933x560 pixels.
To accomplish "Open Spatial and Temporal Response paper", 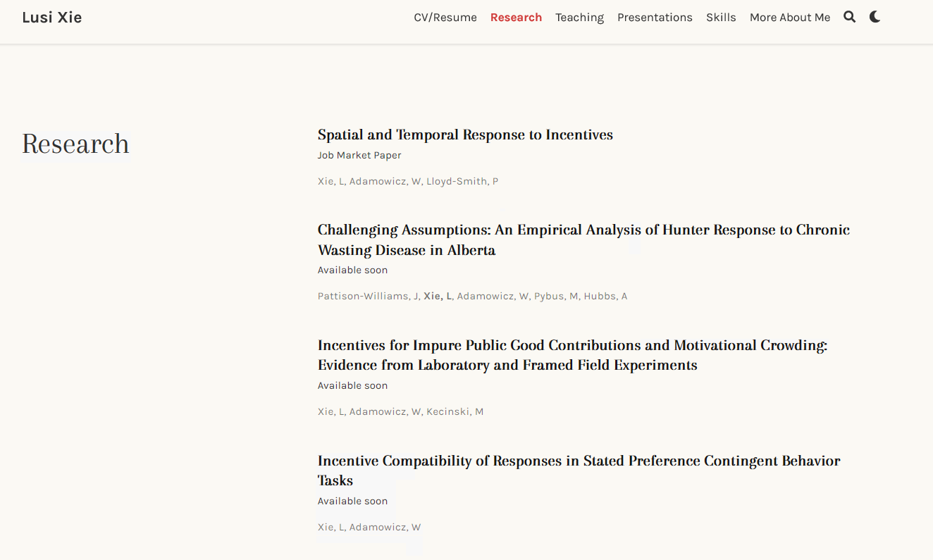I will tap(465, 135).
